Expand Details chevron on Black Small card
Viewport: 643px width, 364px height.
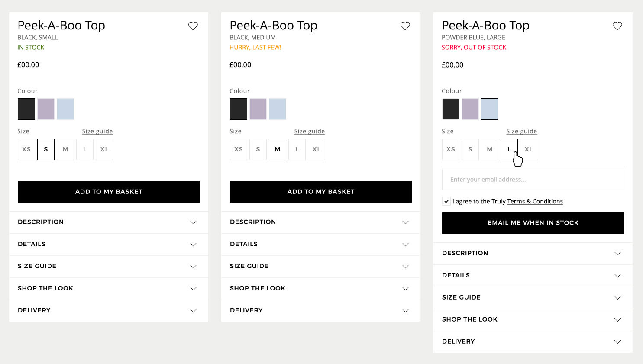(x=193, y=245)
